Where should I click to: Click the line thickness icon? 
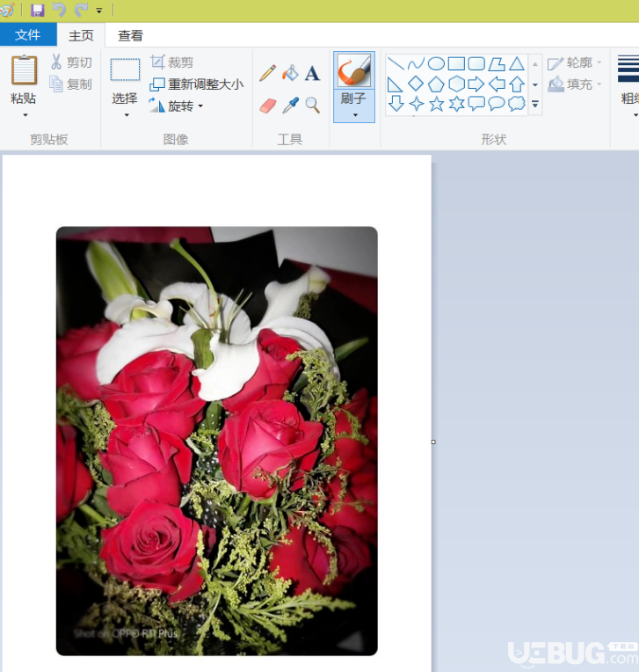(x=628, y=68)
